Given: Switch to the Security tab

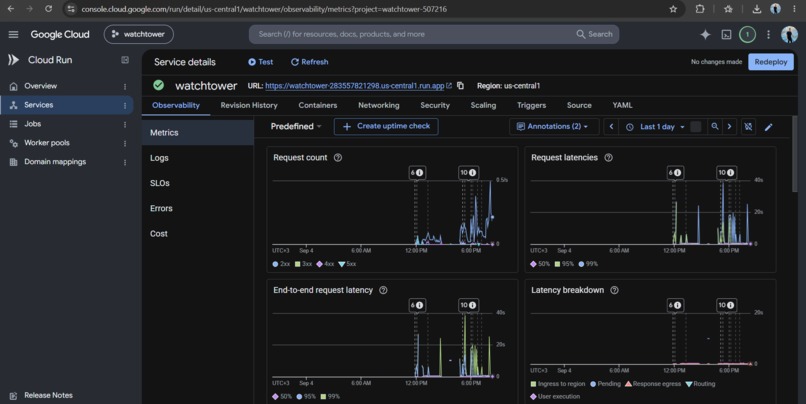Looking at the screenshot, I should tap(435, 105).
